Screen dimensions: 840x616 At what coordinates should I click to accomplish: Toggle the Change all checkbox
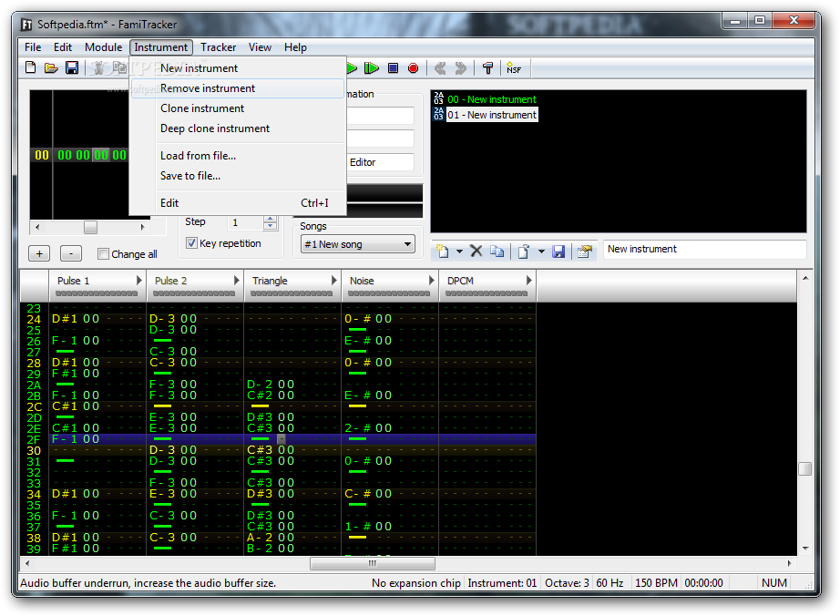pyautogui.click(x=103, y=254)
